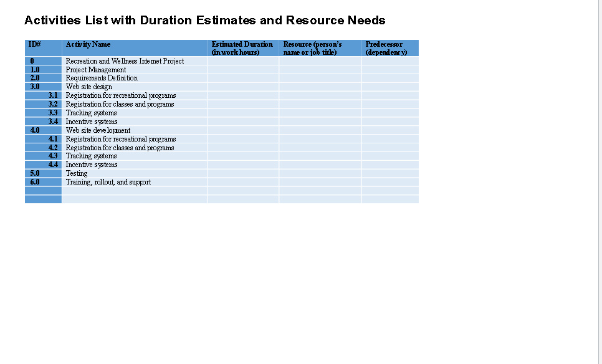Click the "ID#" column header cell
The height and width of the screenshot is (364, 602).
point(34,44)
